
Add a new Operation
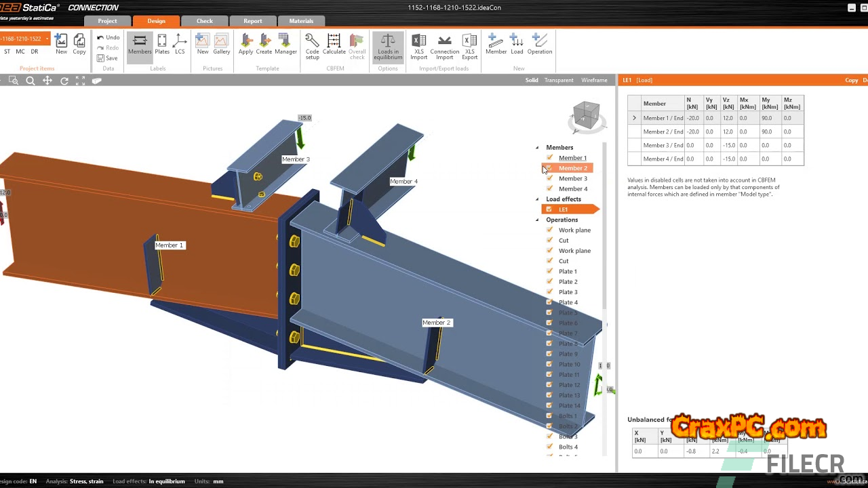[539, 45]
